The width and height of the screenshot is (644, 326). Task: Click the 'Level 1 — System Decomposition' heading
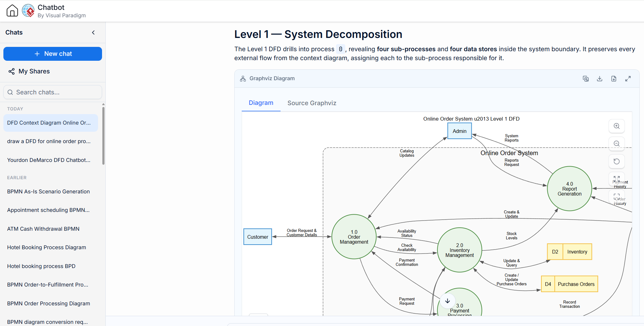coord(318,34)
